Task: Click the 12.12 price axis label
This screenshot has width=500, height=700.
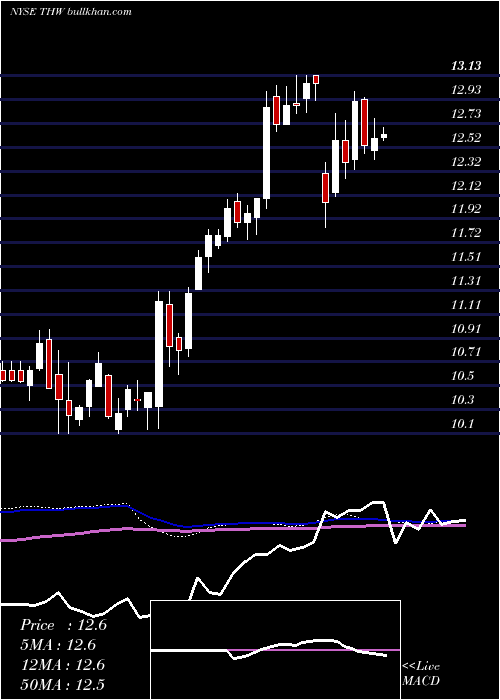Action: click(x=466, y=186)
